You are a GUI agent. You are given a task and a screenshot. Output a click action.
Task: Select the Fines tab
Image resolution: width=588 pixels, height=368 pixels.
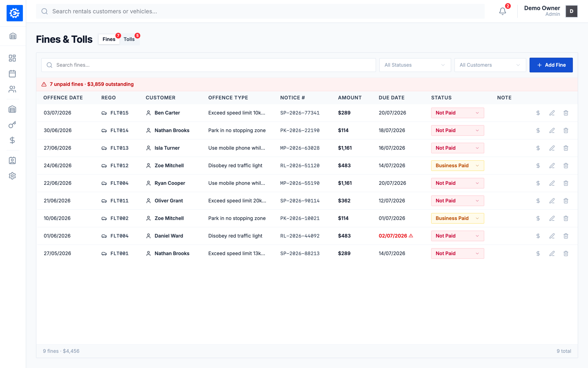pos(109,39)
